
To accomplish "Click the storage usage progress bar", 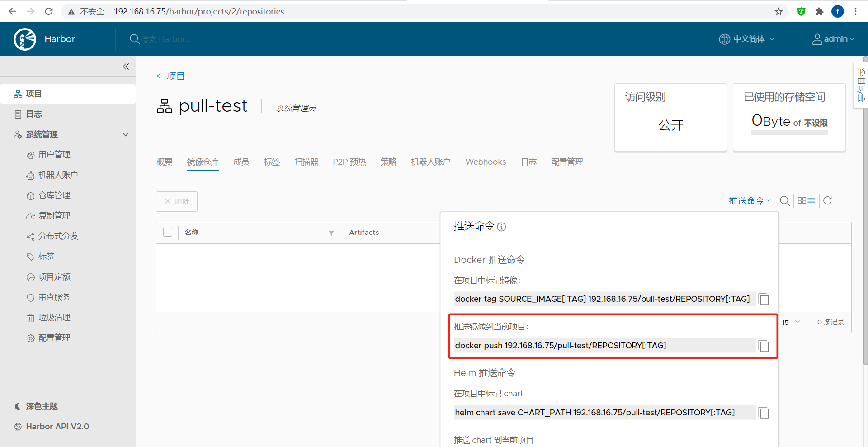I will tap(789, 133).
